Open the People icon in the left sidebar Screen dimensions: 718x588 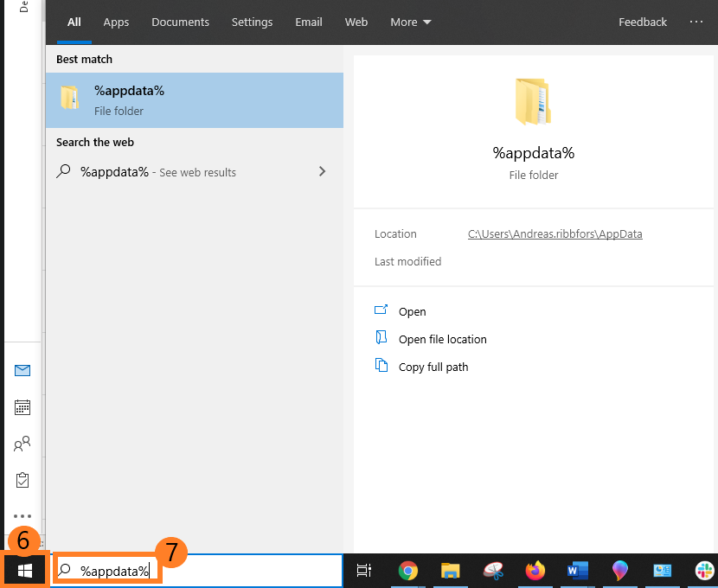tap(22, 444)
